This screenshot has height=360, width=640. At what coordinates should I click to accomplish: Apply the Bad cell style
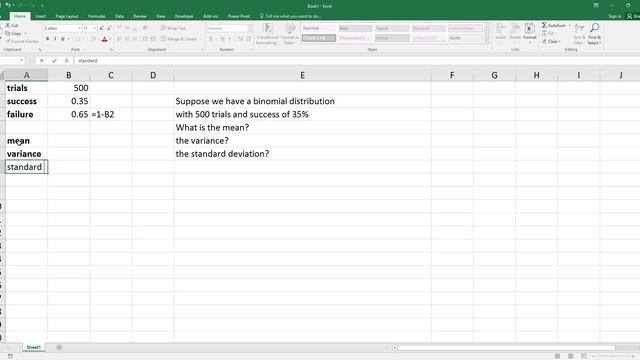point(356,28)
